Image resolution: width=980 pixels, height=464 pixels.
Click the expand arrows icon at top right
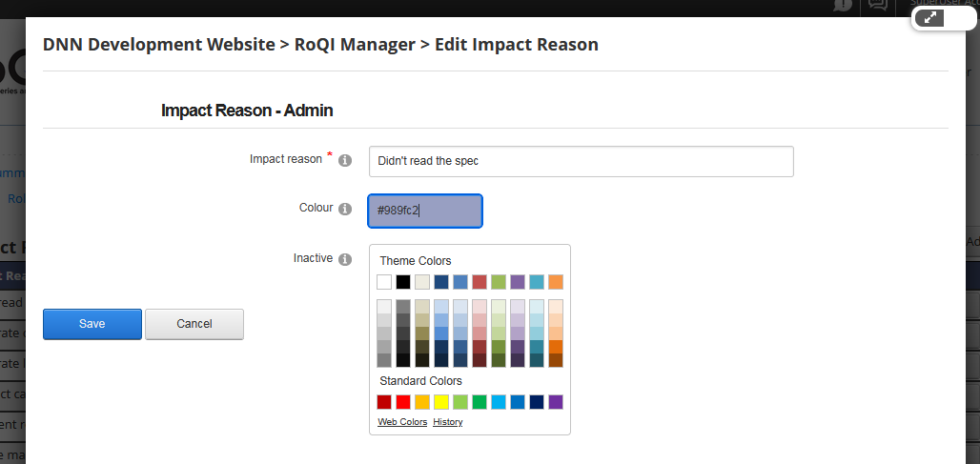929,18
